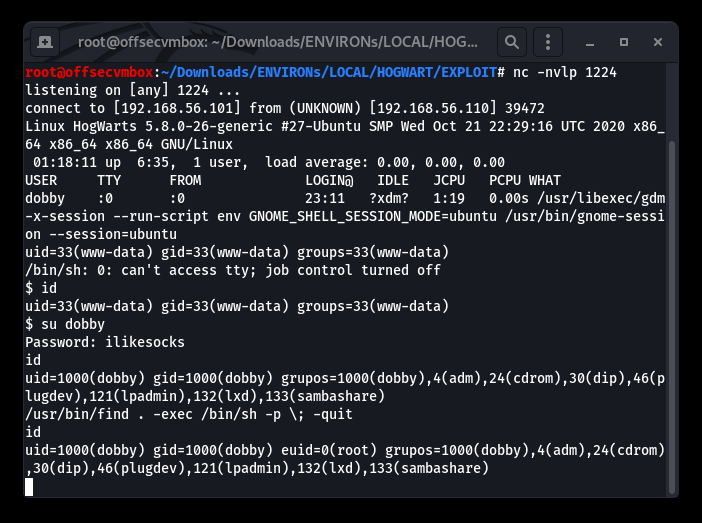Viewport: 702px width, 523px height.
Task: Click the terminal cursor block
Action: [x=29, y=487]
